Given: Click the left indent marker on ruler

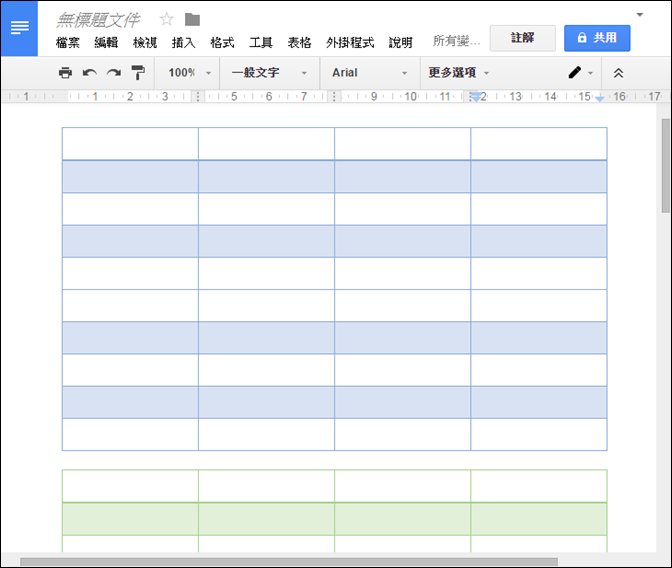Looking at the screenshot, I should click(x=475, y=97).
